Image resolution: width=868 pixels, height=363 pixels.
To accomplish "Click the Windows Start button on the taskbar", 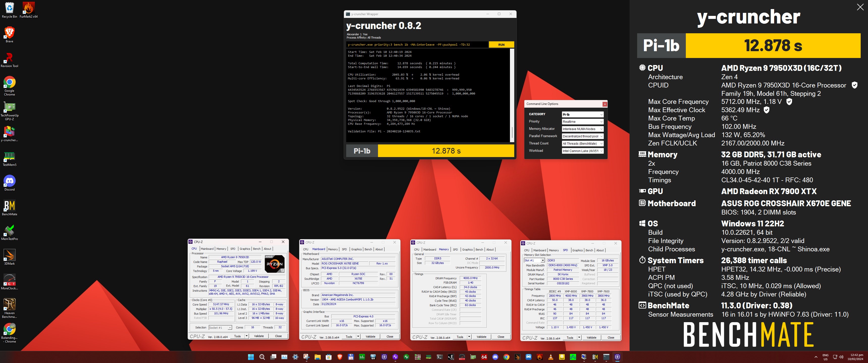I will pos(251,357).
